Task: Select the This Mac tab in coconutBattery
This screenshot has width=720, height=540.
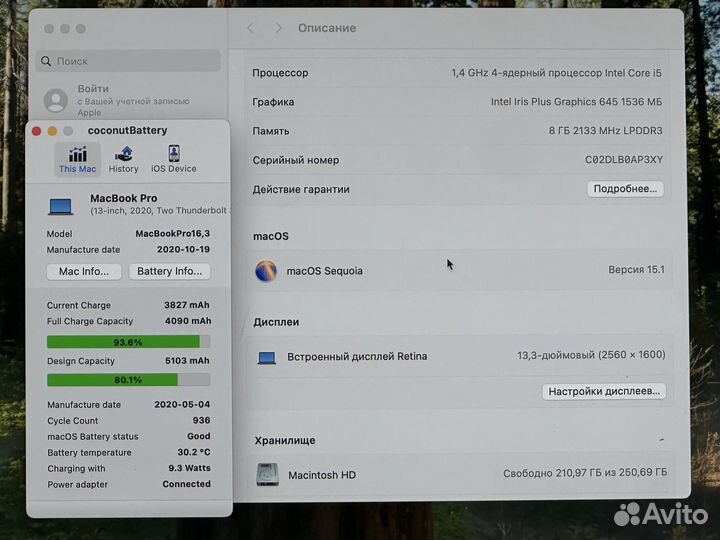Action: click(x=77, y=159)
